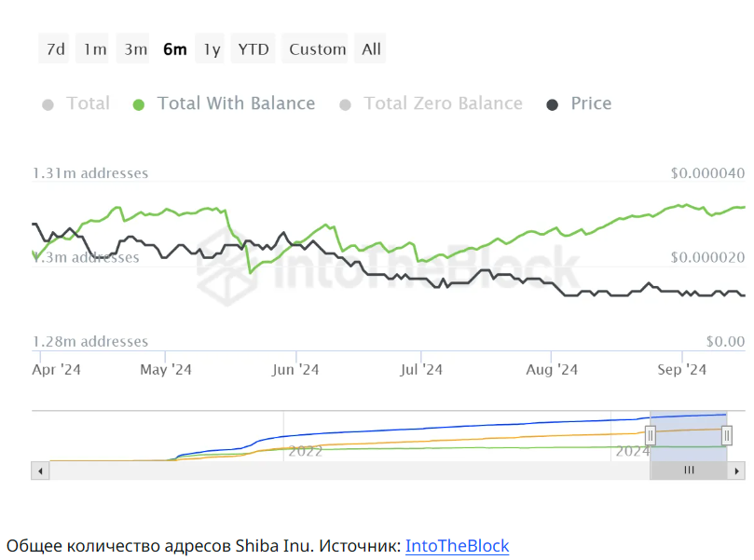Select the 7d time range
This screenshot has height=560, width=754.
(56, 49)
